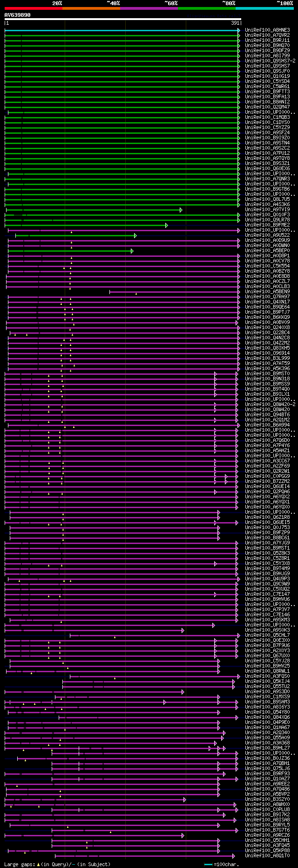Select label UniRef100_Q9SJF0
298x868 pixels.
[267, 71]
